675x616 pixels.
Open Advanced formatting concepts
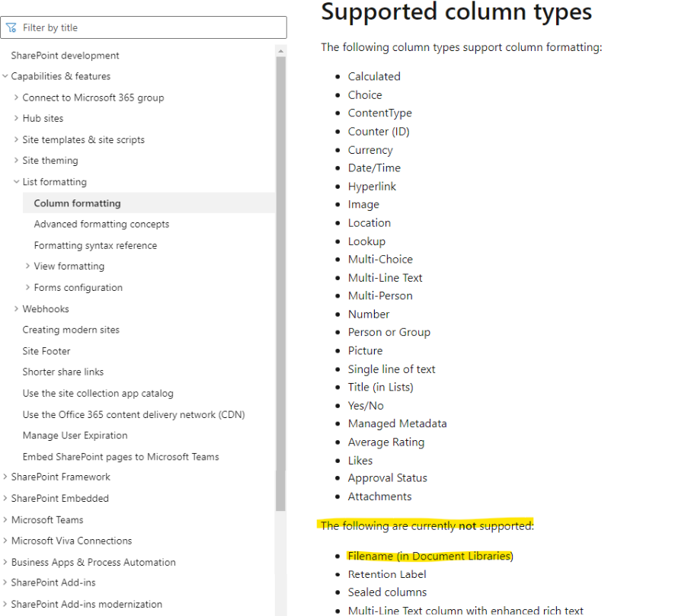coord(101,224)
